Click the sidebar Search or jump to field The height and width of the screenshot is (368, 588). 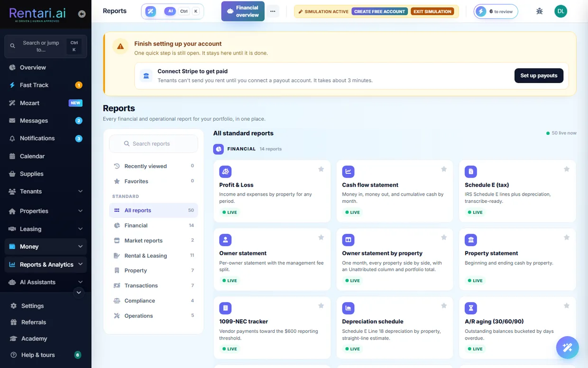pyautogui.click(x=46, y=46)
